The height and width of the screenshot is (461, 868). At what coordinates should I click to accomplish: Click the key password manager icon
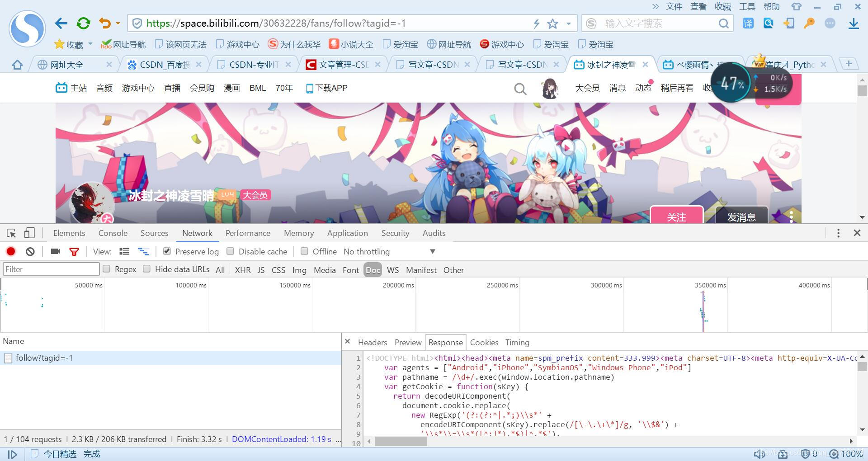pos(809,24)
